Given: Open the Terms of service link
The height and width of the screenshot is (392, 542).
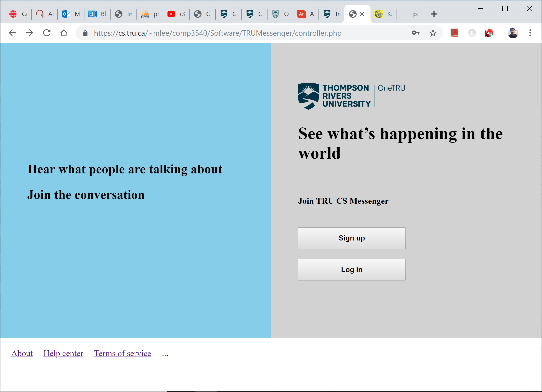Looking at the screenshot, I should (x=122, y=353).
